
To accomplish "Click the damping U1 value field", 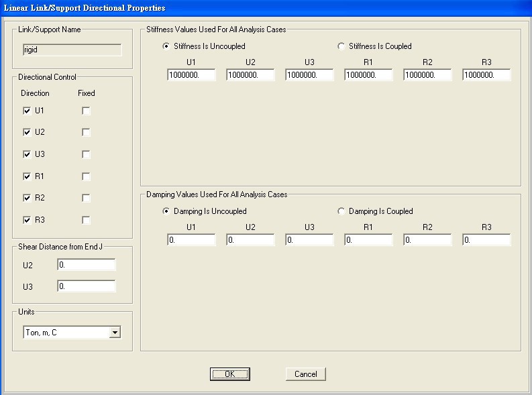I will (191, 240).
